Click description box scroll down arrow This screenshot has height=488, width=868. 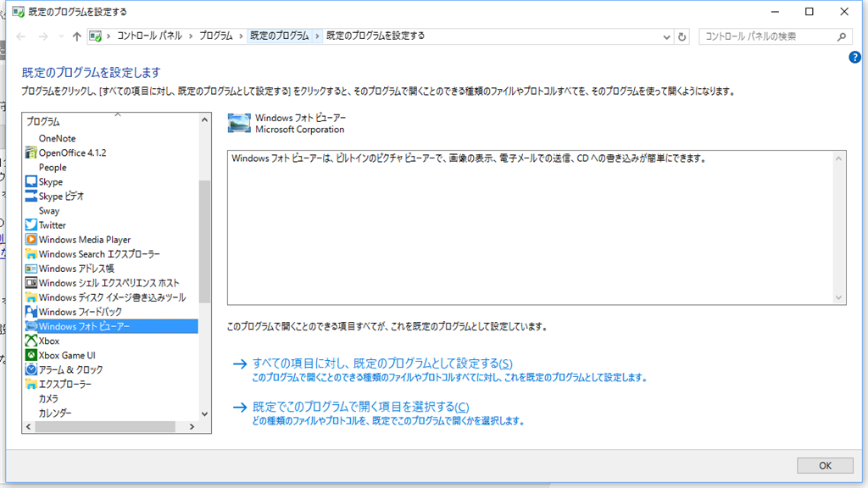[x=838, y=297]
